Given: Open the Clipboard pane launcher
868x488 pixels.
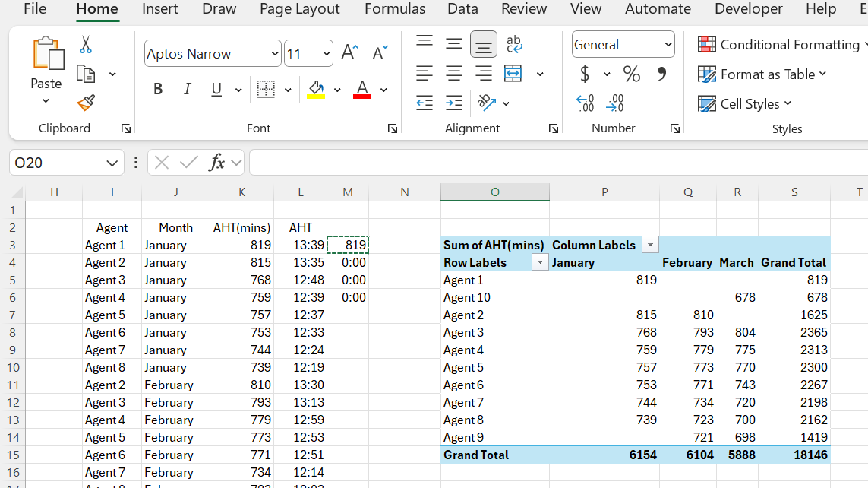Looking at the screenshot, I should 125,128.
